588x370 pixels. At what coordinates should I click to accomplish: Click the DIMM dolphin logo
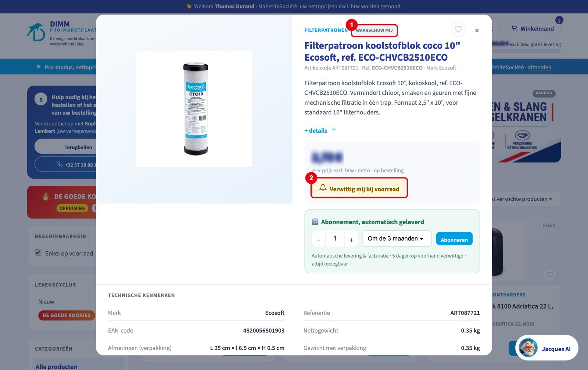tap(36, 33)
